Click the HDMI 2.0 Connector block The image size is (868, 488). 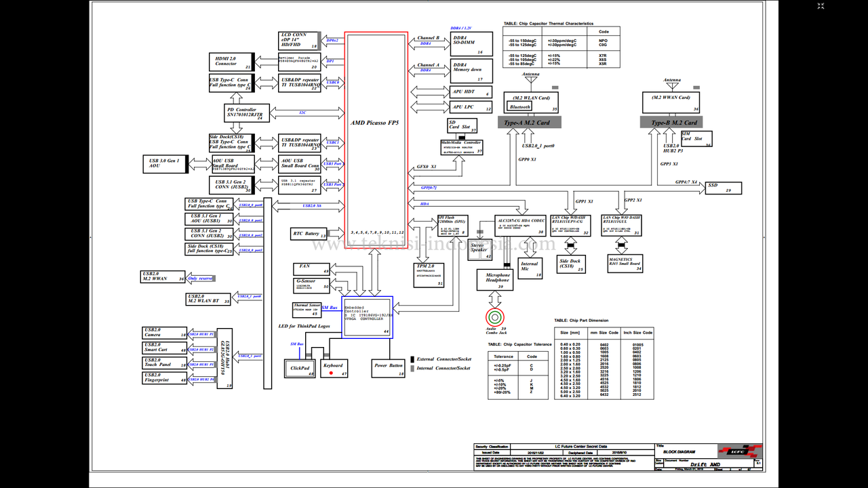[231, 62]
